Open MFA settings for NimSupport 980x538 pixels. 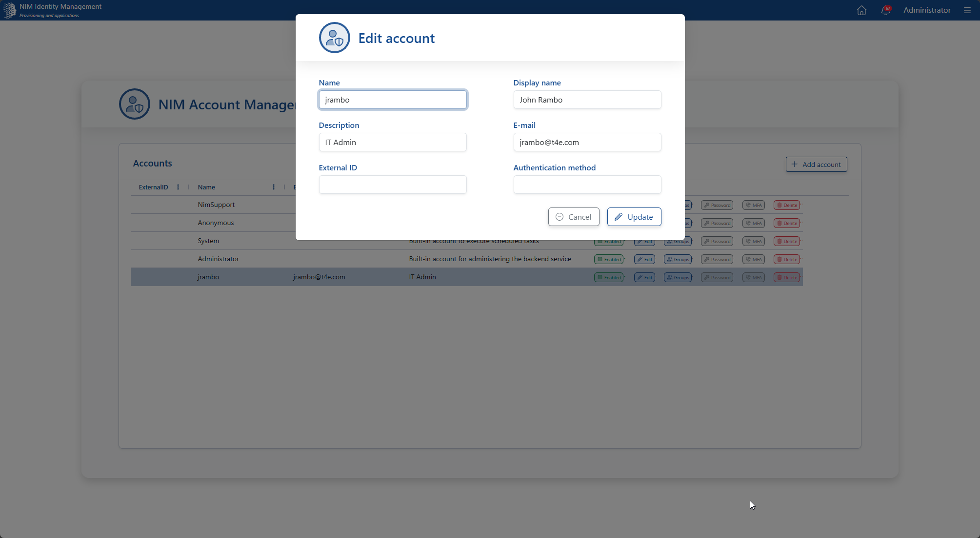(x=754, y=205)
